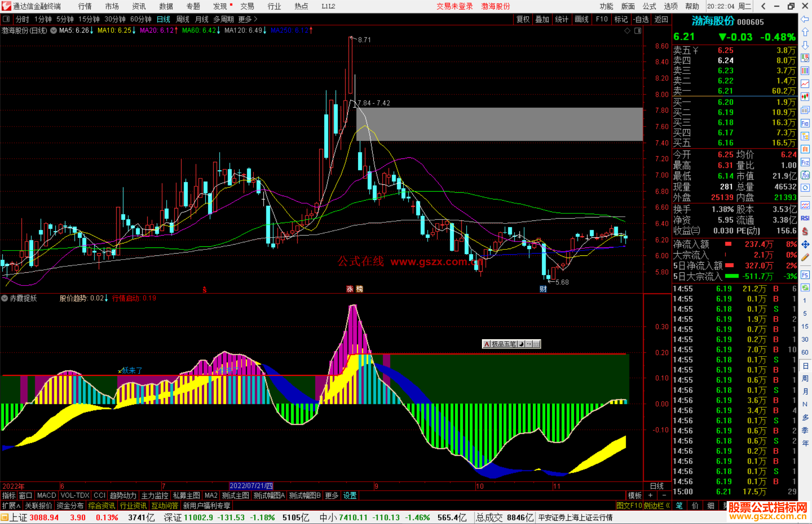The height and width of the screenshot is (524, 812).
Task: Click the 复权 button
Action: tap(523, 19)
